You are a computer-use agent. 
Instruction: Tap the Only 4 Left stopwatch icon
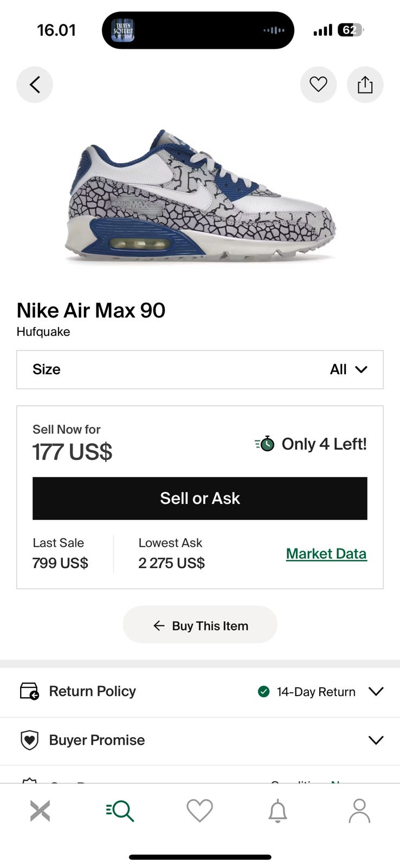(265, 444)
